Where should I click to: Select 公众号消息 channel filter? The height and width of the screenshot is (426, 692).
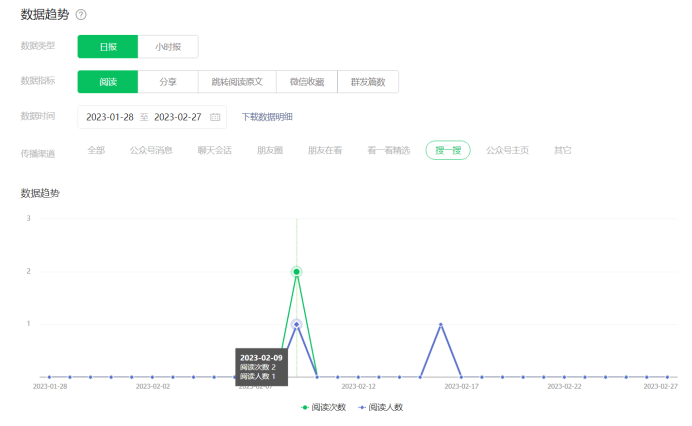coord(151,151)
